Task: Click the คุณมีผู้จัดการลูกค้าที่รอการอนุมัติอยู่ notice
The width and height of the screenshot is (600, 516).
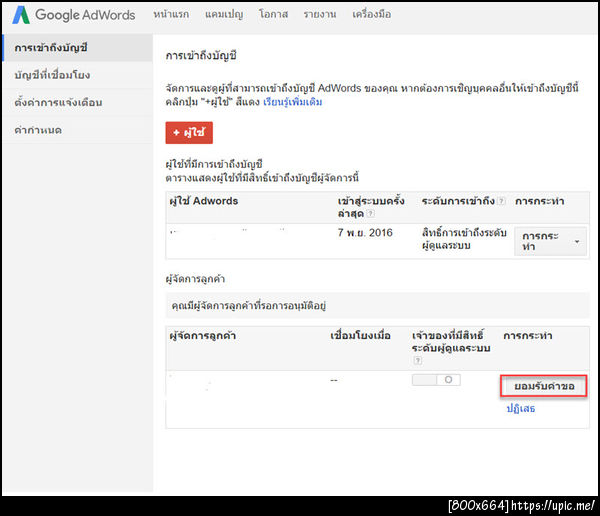Action: 377,305
